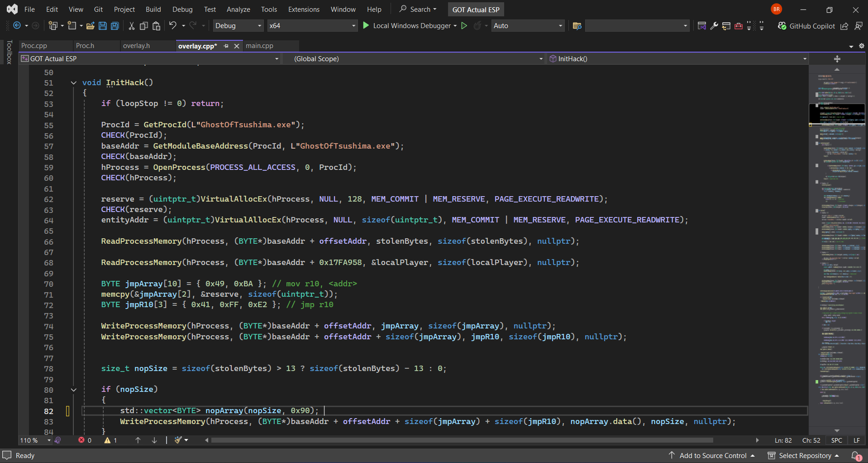Open the 110% zoom level selector
The image size is (868, 463).
coord(34,440)
